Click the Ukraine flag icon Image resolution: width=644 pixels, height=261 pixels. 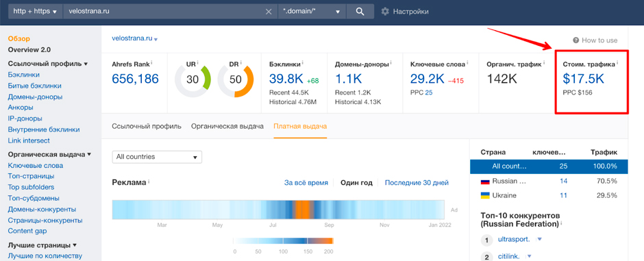point(485,195)
